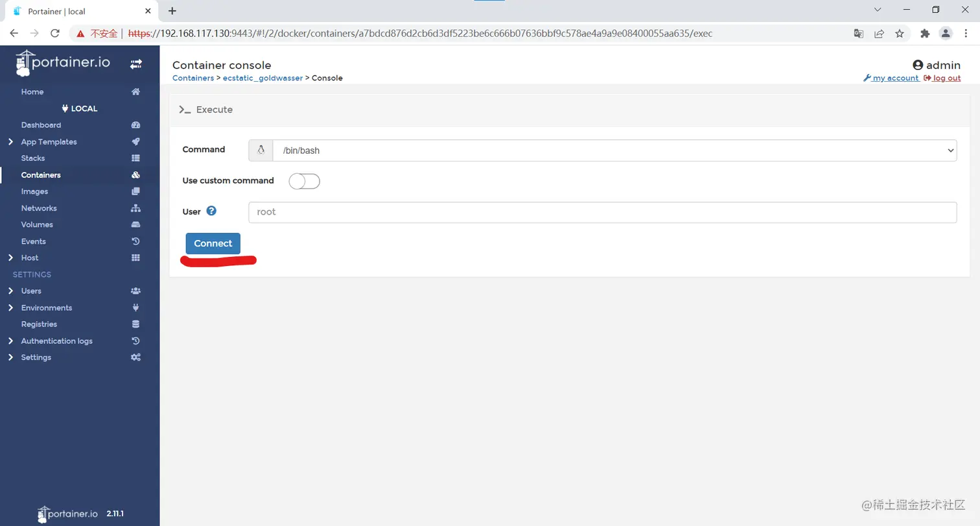This screenshot has width=980, height=526.
Task: Select the Images menu item
Action: pyautogui.click(x=34, y=192)
